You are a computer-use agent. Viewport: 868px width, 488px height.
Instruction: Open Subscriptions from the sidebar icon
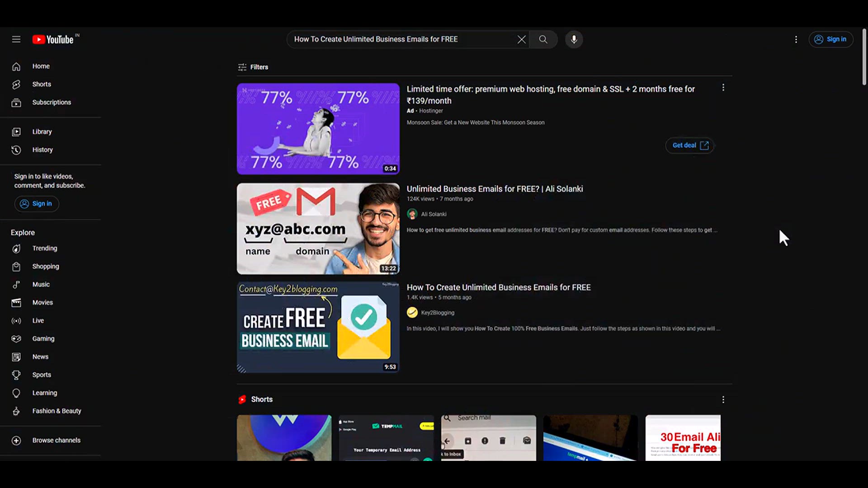(16, 103)
